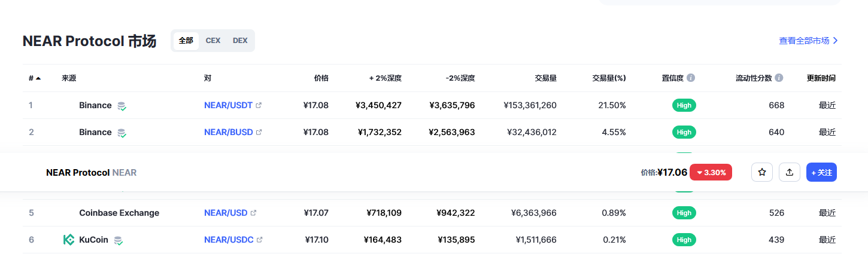Sort table by 交易量 column header
Screen dimensions: 868x257
(545, 78)
